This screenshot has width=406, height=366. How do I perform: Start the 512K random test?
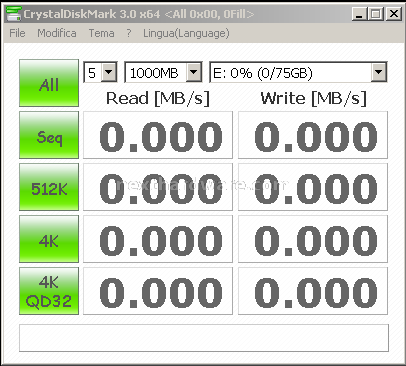pyautogui.click(x=49, y=187)
